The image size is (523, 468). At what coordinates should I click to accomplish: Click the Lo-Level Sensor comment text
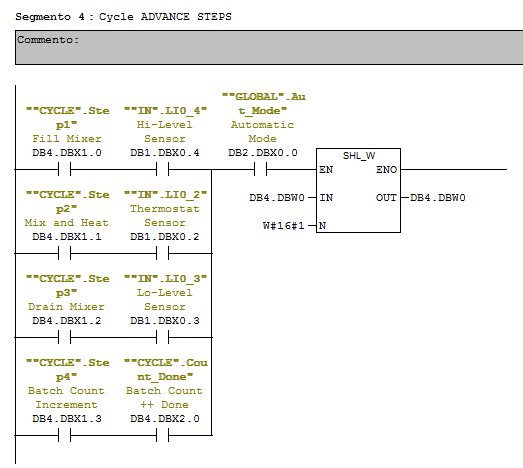[165, 300]
